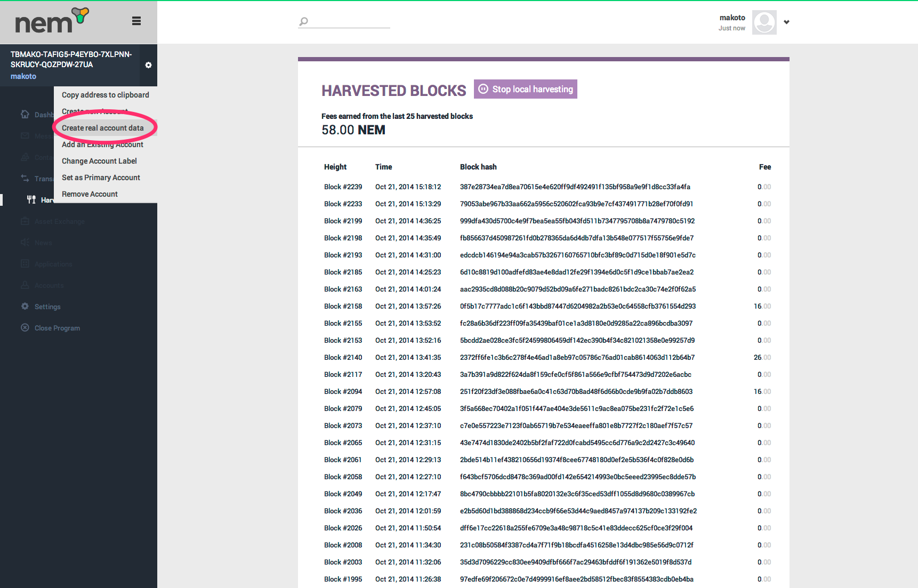Click fee of Block #2140

coord(762,357)
